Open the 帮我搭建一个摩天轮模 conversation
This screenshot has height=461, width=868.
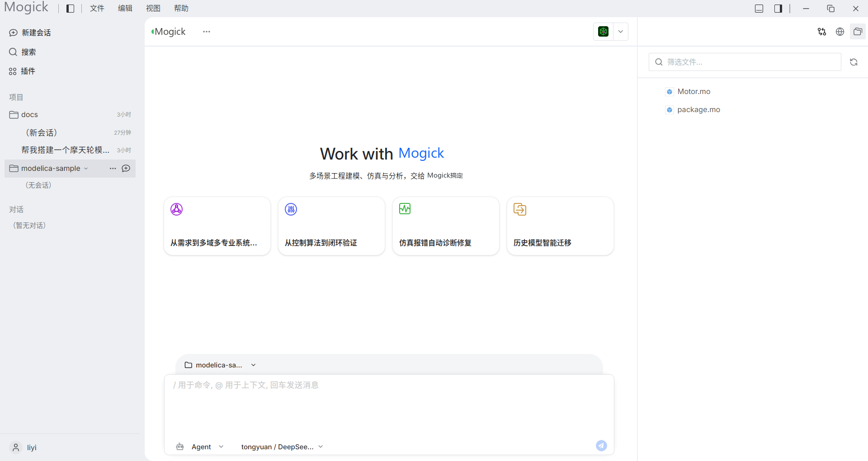(70, 150)
